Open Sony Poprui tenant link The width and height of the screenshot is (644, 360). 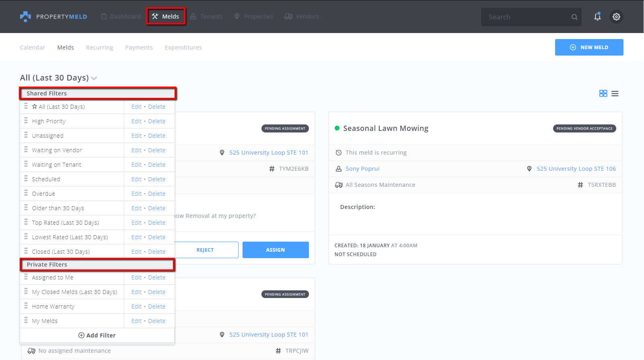click(362, 169)
